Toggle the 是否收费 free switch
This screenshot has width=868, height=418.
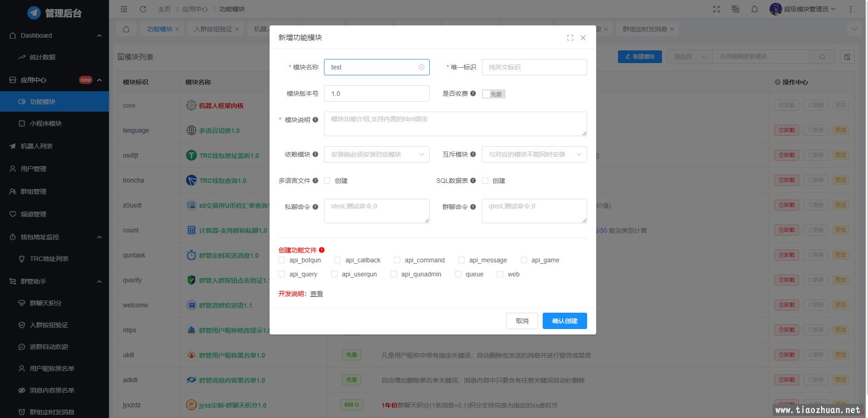coord(494,94)
